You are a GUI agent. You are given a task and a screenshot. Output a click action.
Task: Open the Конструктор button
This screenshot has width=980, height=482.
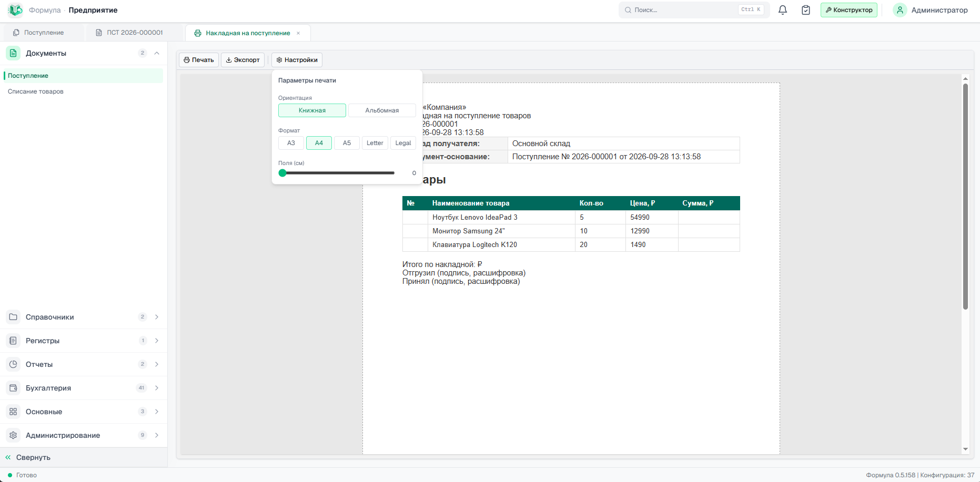tap(849, 10)
